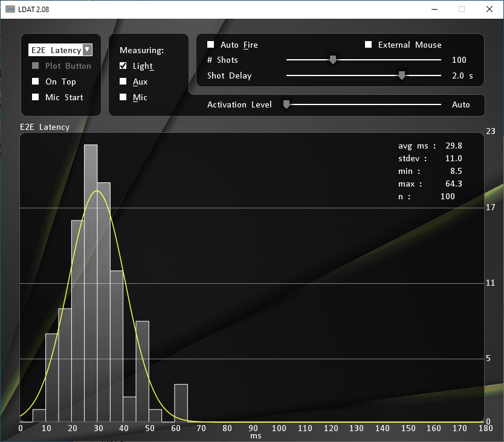The image size is (504, 442).
Task: Click the Plot Button checkbox
Action: pos(36,66)
